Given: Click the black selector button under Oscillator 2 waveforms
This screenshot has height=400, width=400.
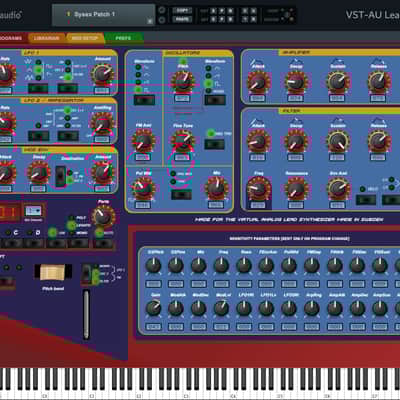Looking at the screenshot, I should (x=215, y=100).
